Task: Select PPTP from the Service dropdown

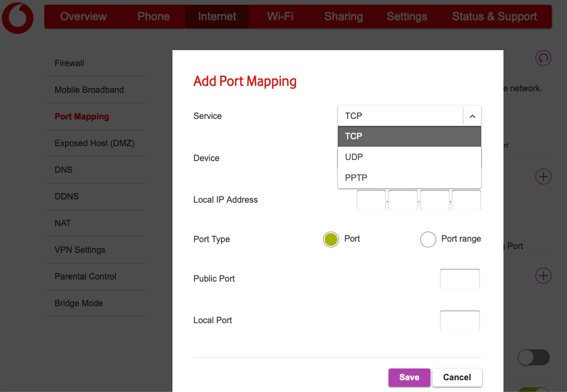Action: pyautogui.click(x=409, y=177)
